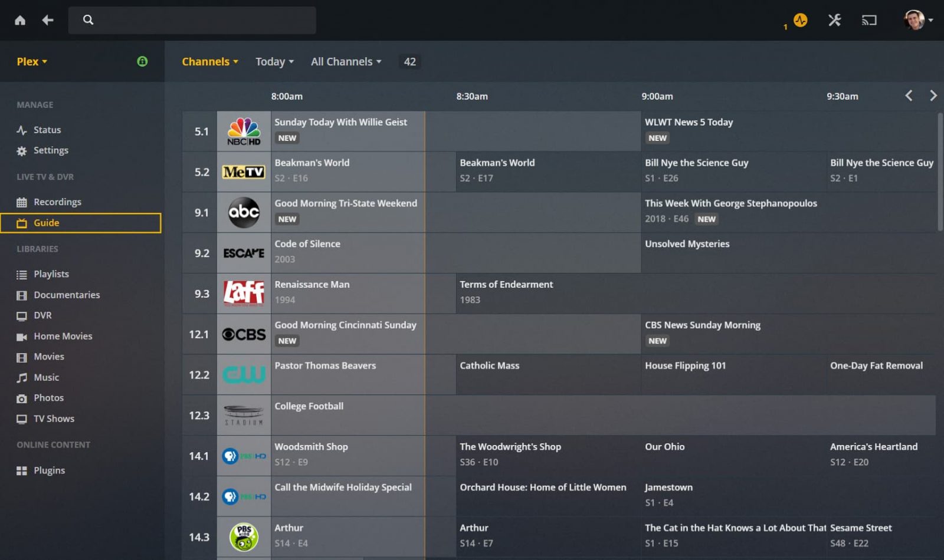The width and height of the screenshot is (944, 560).
Task: Select Bill Nye the Science Guy S1 E26
Action: click(733, 172)
